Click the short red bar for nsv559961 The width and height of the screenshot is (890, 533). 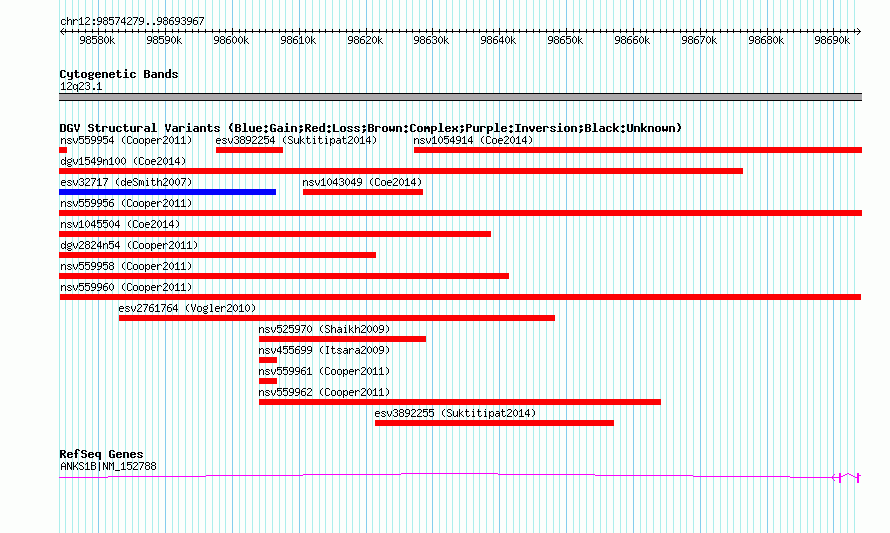click(x=268, y=381)
